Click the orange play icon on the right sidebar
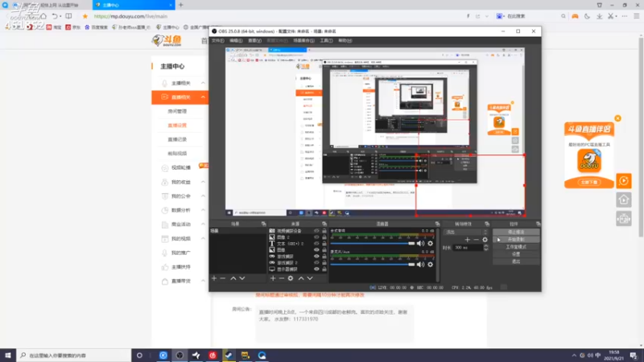644x362 pixels. [x=623, y=180]
